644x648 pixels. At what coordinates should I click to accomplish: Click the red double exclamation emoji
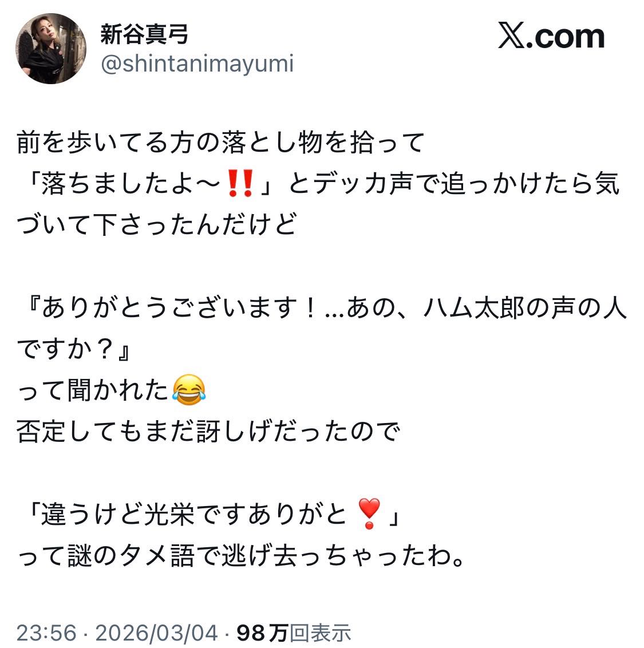(x=239, y=185)
